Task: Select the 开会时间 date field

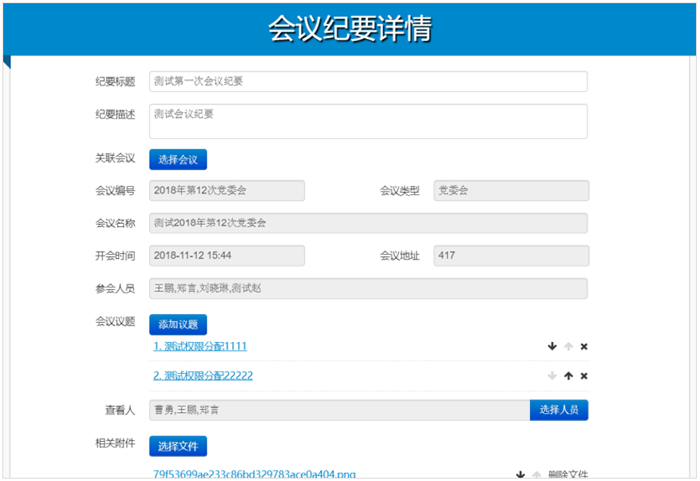Action: pos(227,256)
